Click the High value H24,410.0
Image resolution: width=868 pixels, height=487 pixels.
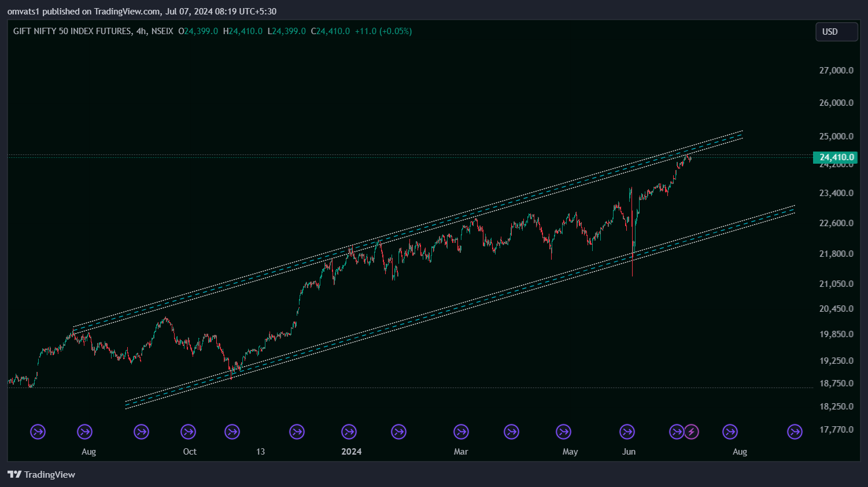point(243,31)
